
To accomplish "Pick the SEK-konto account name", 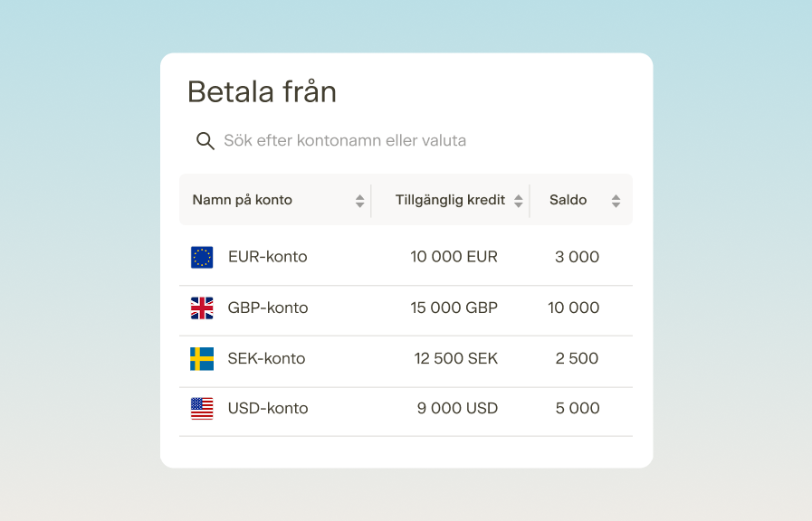I will click(x=266, y=358).
